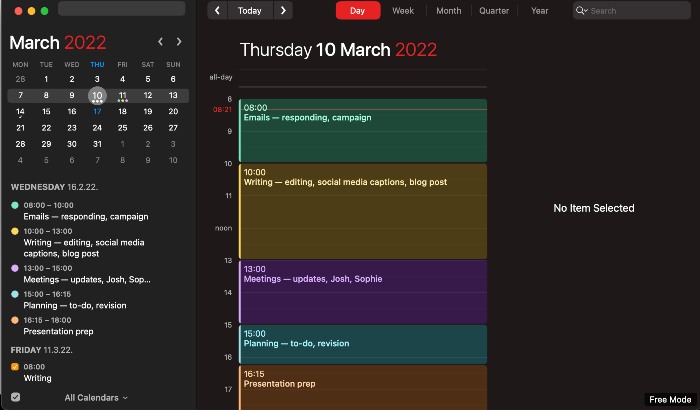
Task: Switch to Week view
Action: click(403, 11)
